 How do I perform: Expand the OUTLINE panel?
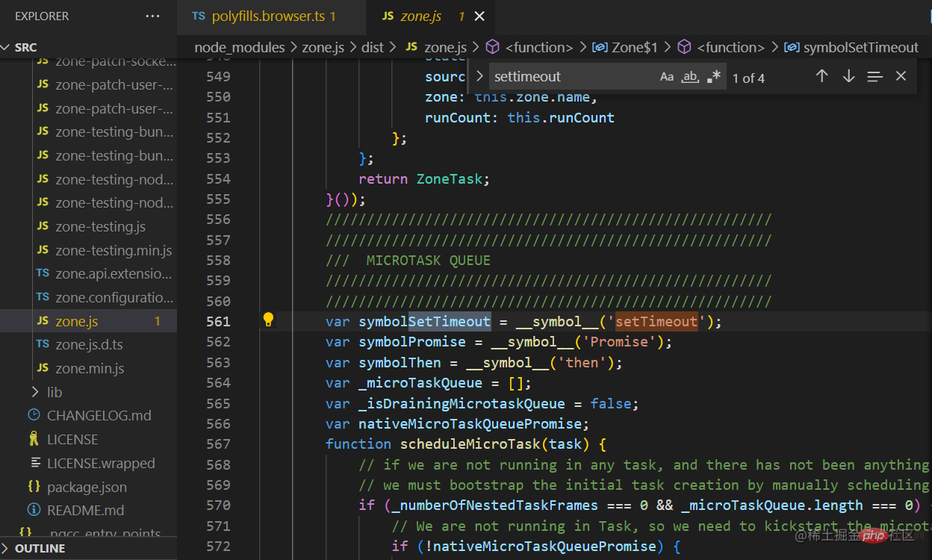(x=40, y=548)
